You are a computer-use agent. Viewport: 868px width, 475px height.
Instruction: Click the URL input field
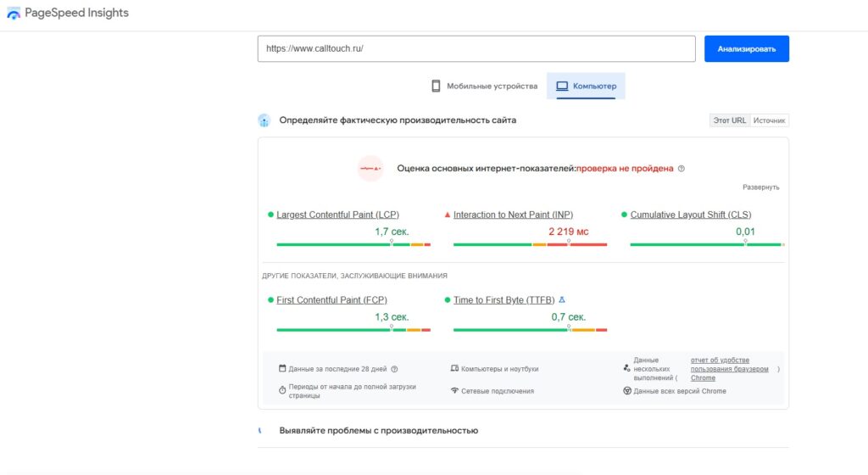[476, 48]
